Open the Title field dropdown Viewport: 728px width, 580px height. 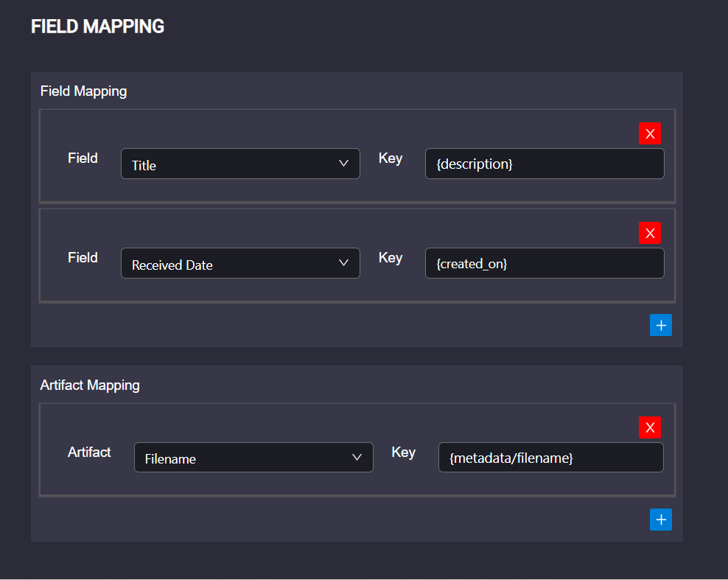pos(240,164)
